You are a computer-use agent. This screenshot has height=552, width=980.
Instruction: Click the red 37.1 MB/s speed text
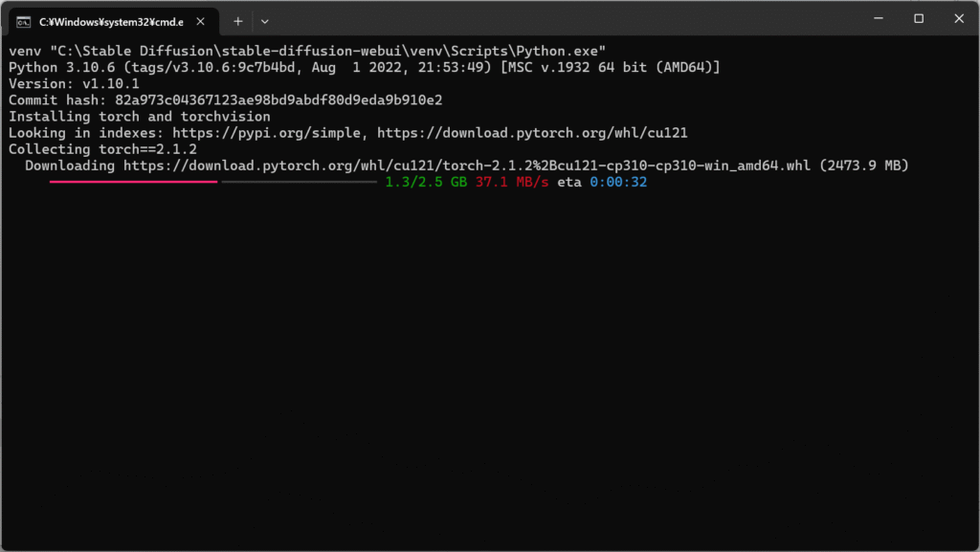coord(512,183)
